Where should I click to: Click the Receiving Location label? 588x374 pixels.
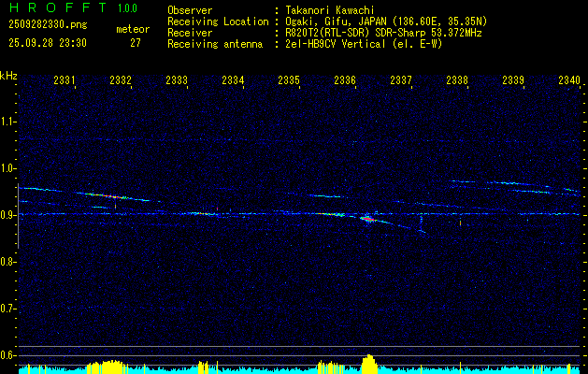218,22
